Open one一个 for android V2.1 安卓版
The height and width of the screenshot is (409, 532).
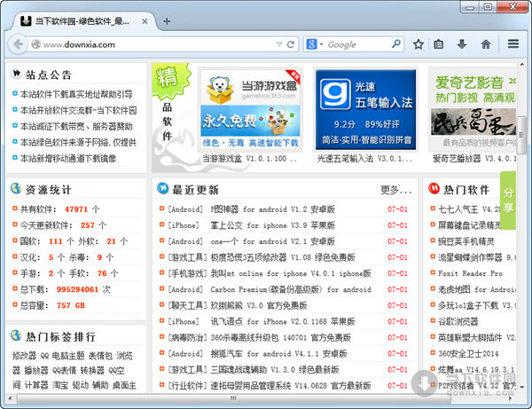(x=273, y=241)
